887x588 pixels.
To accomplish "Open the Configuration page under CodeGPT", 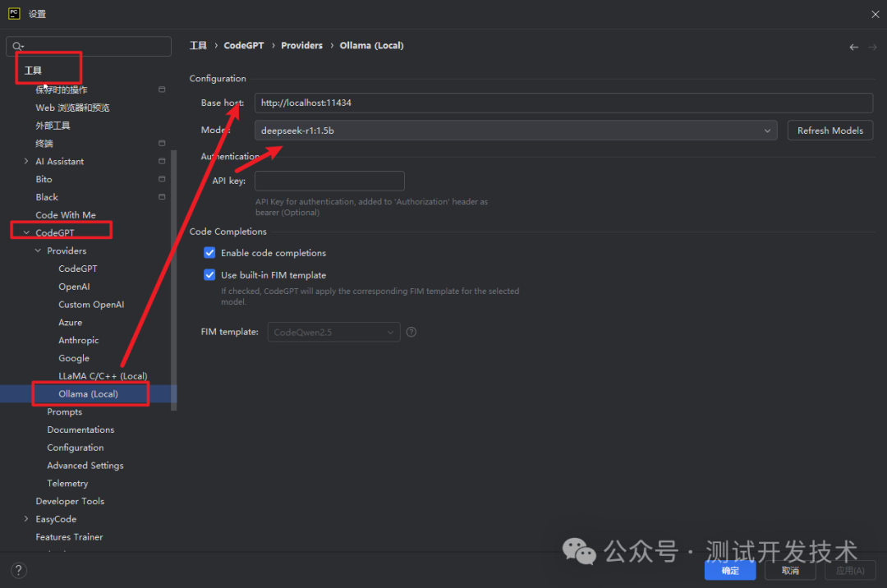I will click(76, 448).
